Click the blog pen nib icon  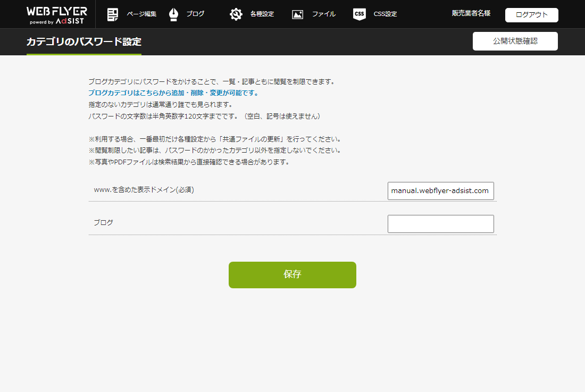pos(173,14)
